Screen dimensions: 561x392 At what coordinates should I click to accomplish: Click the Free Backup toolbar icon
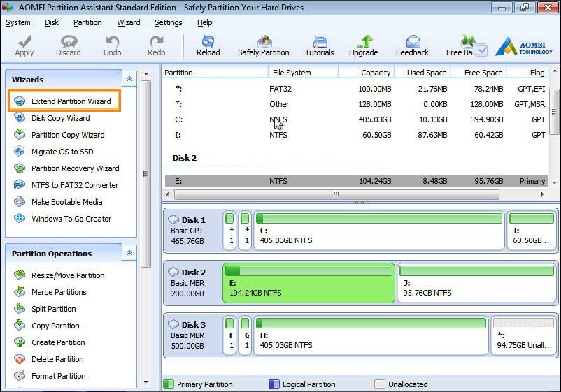[x=468, y=41]
